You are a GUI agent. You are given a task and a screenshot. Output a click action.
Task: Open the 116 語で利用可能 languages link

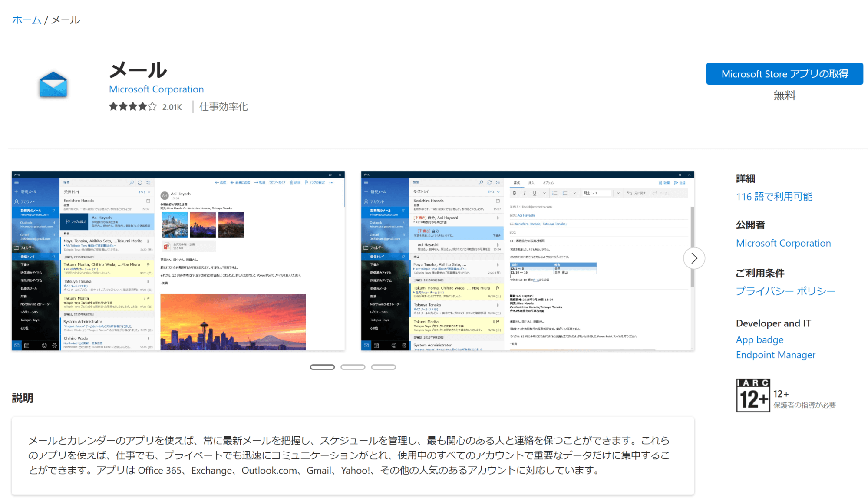click(774, 197)
